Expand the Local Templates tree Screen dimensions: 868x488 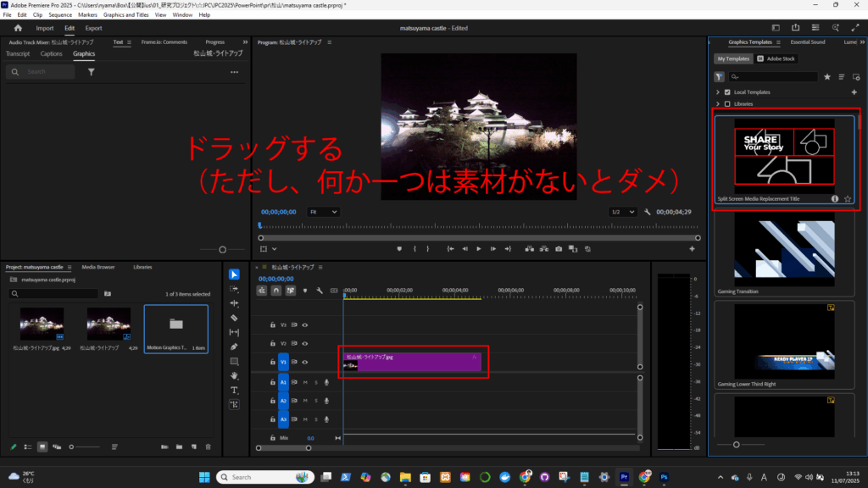pos(717,91)
